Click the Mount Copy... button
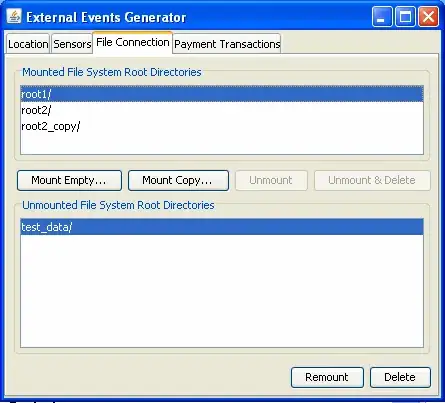 click(178, 180)
